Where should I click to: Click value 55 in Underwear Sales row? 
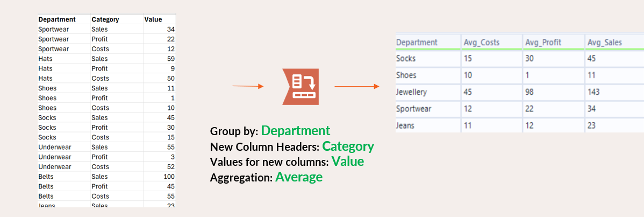click(x=171, y=147)
